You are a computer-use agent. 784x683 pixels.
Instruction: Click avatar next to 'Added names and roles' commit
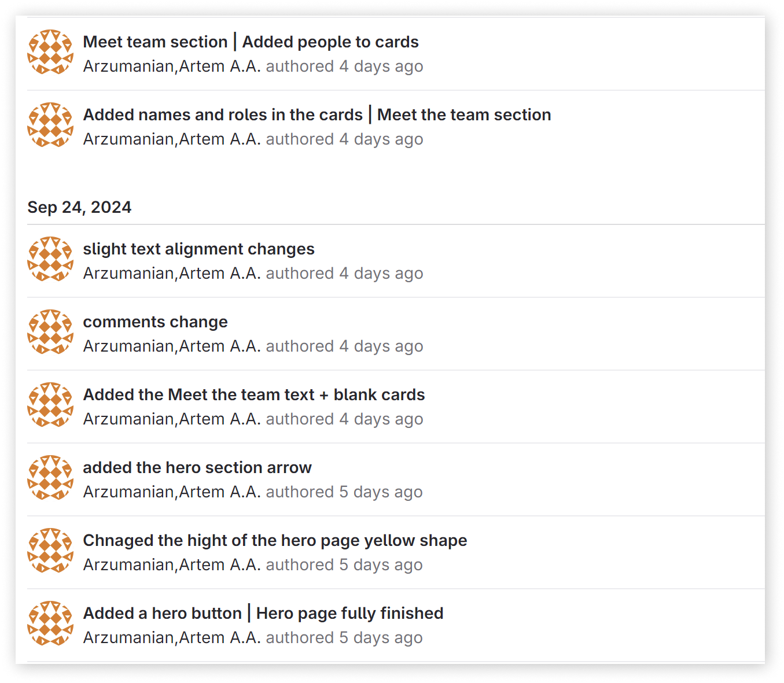click(x=50, y=125)
